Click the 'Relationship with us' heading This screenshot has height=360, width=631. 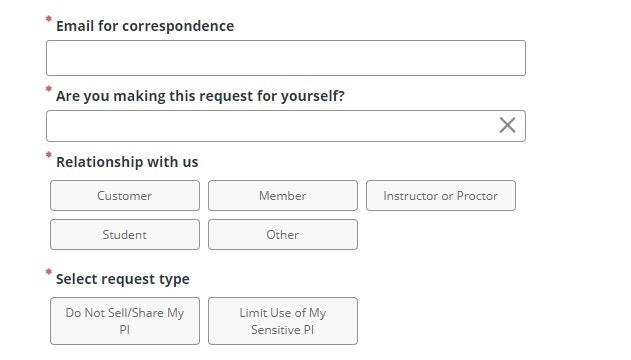click(x=127, y=162)
